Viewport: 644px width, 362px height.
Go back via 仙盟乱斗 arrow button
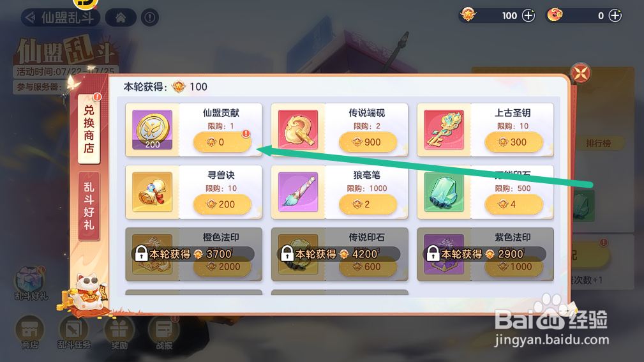[x=61, y=18]
